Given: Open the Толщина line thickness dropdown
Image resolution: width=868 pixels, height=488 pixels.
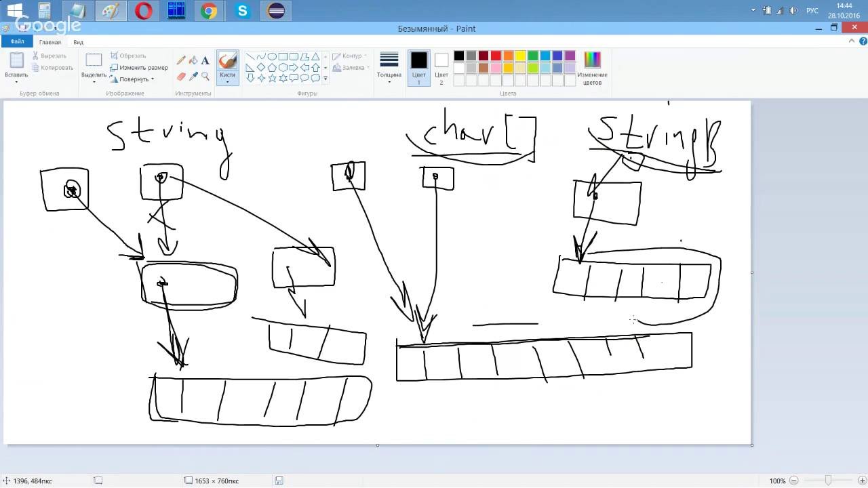Looking at the screenshot, I should tap(389, 68).
